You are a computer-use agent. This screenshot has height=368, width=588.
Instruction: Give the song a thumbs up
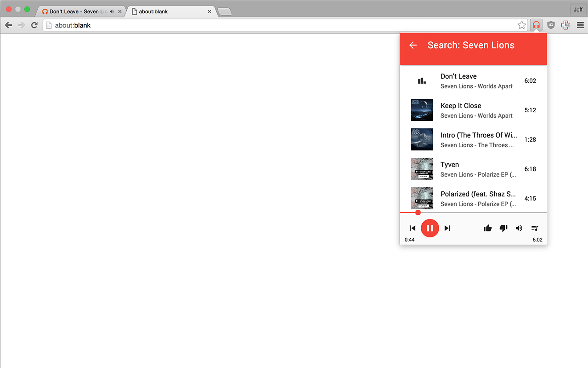point(488,228)
